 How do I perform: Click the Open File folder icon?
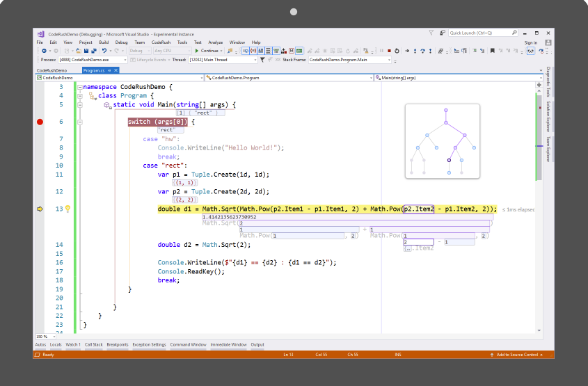click(78, 51)
